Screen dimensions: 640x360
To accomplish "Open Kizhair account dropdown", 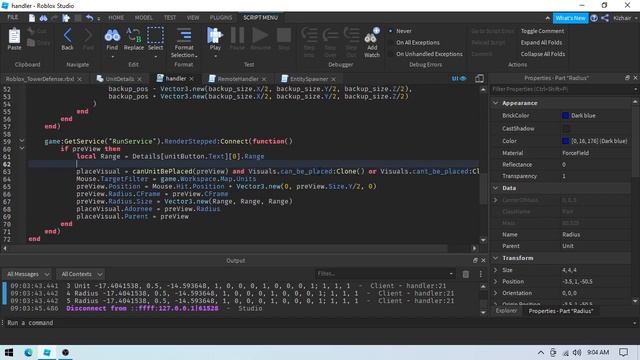I will pyautogui.click(x=625, y=18).
